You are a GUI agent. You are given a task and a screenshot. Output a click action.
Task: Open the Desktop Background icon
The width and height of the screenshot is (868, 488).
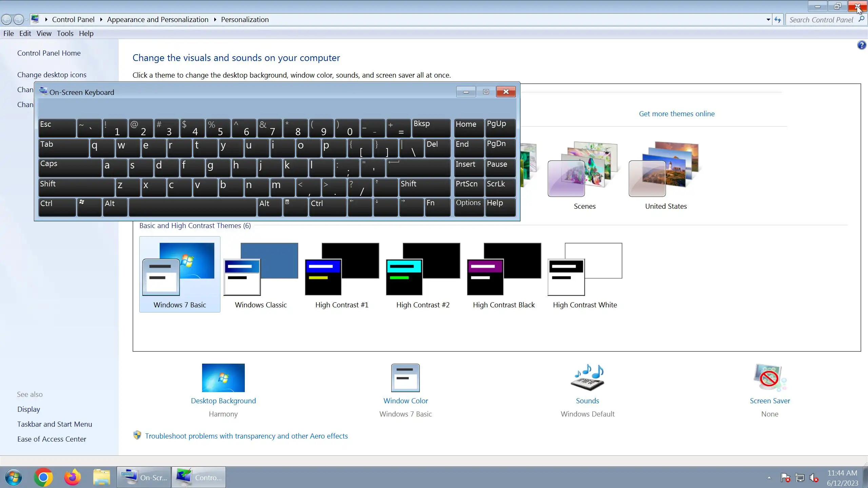coord(223,378)
